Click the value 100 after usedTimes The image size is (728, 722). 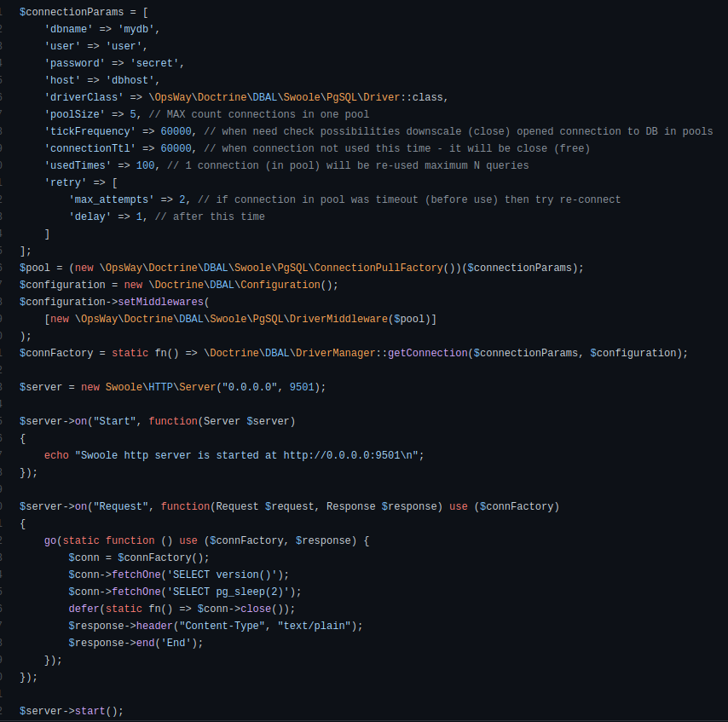click(145, 165)
